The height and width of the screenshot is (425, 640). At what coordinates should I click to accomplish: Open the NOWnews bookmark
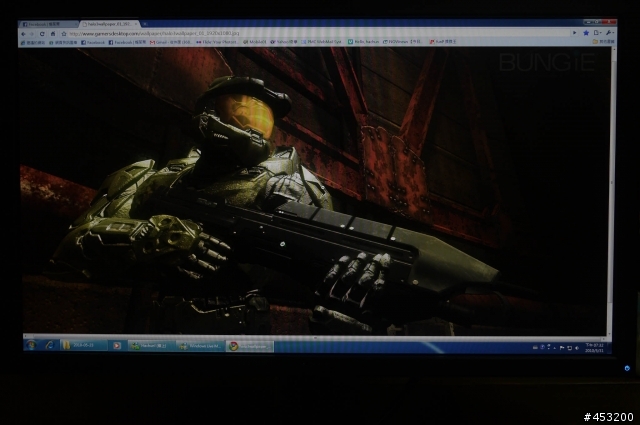[403, 42]
